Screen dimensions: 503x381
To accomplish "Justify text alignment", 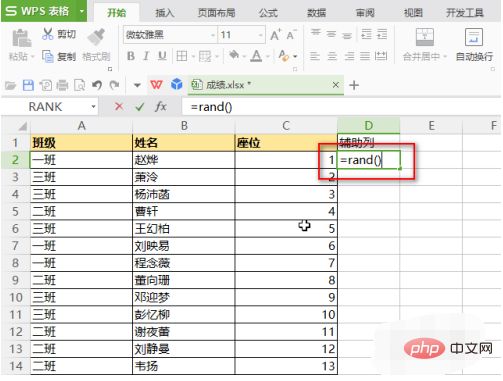I will pos(365,56).
